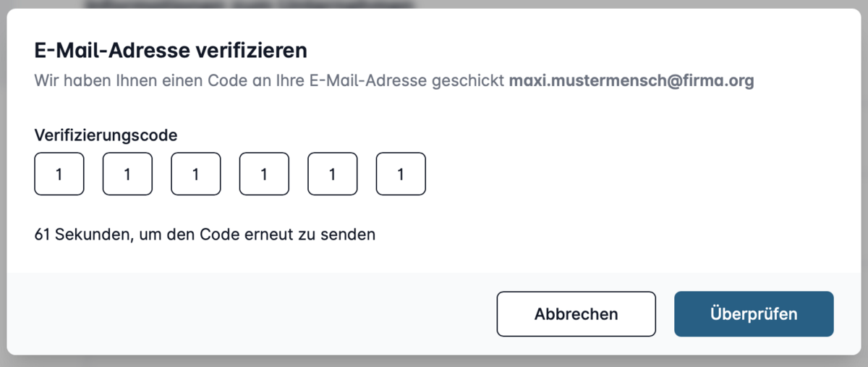Click the dimmed backdrop below the dialog
The height and width of the screenshot is (367, 868).
tap(434, 361)
